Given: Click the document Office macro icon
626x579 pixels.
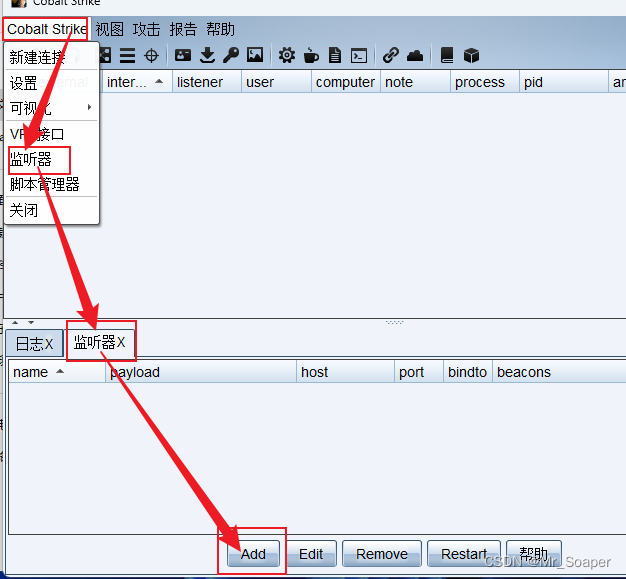Looking at the screenshot, I should click(x=335, y=55).
